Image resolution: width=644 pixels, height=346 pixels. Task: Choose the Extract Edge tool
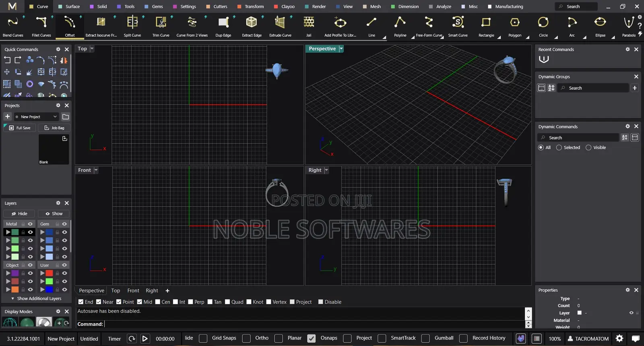point(252,27)
